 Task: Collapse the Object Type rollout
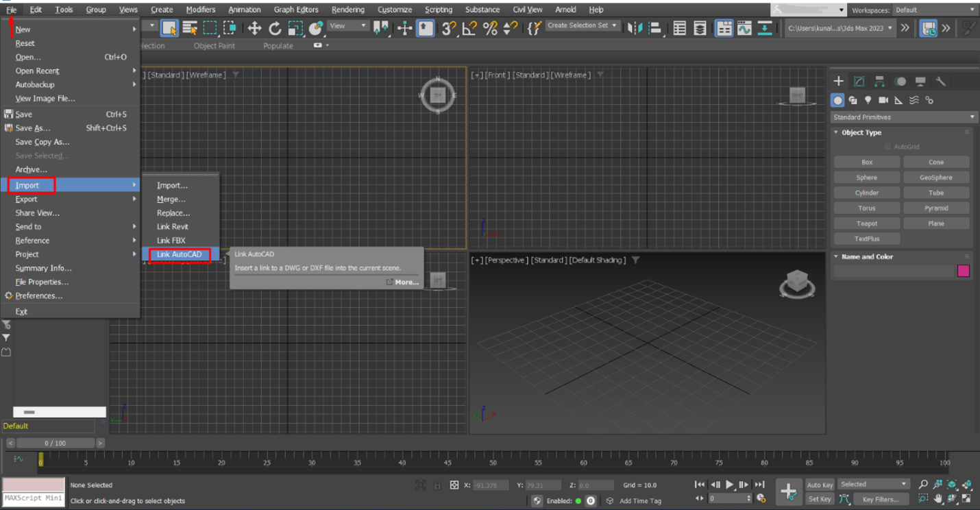click(x=861, y=132)
